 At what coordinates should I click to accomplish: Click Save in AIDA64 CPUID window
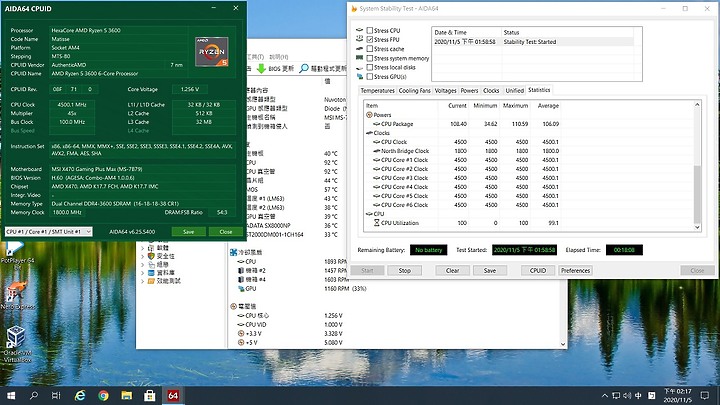[x=188, y=231]
